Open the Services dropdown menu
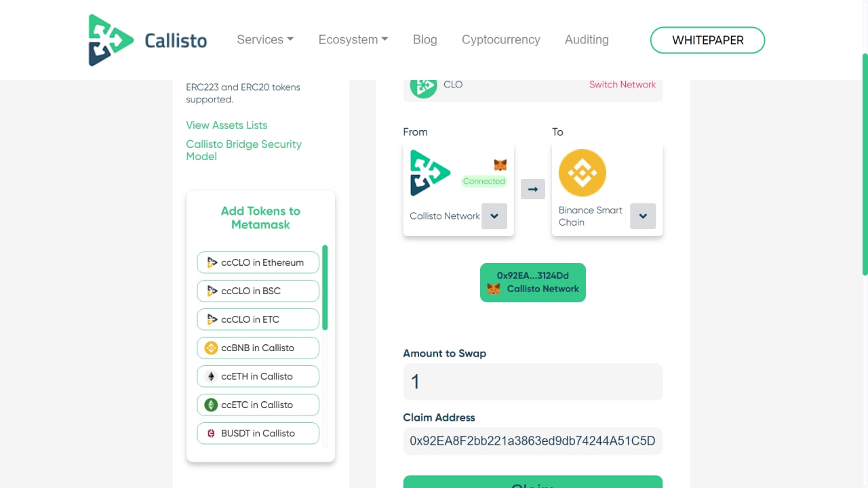The image size is (868, 488). (x=265, y=39)
